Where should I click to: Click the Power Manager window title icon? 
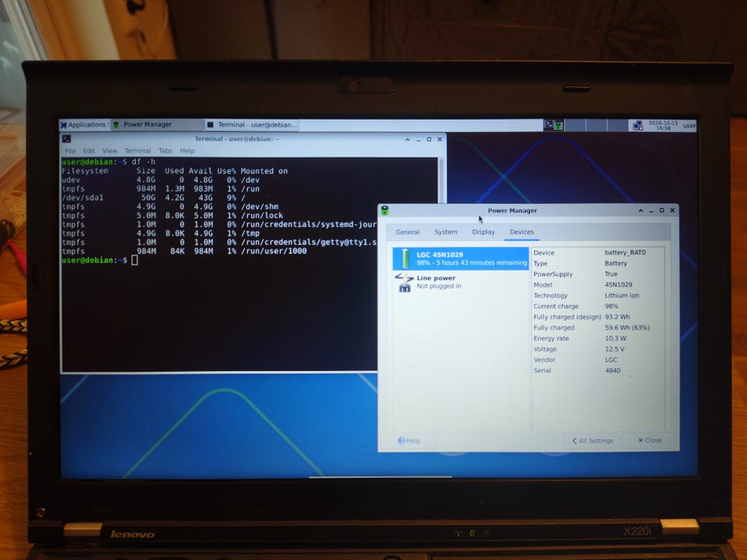pyautogui.click(x=385, y=211)
